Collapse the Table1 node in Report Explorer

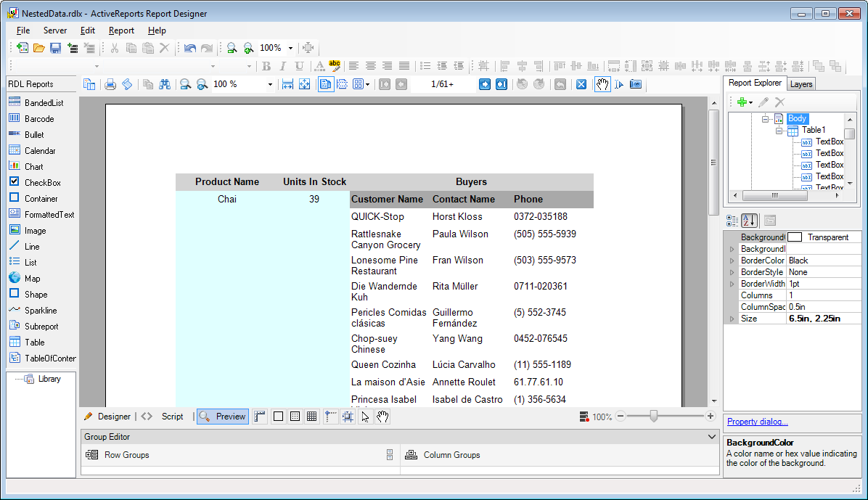click(x=779, y=131)
